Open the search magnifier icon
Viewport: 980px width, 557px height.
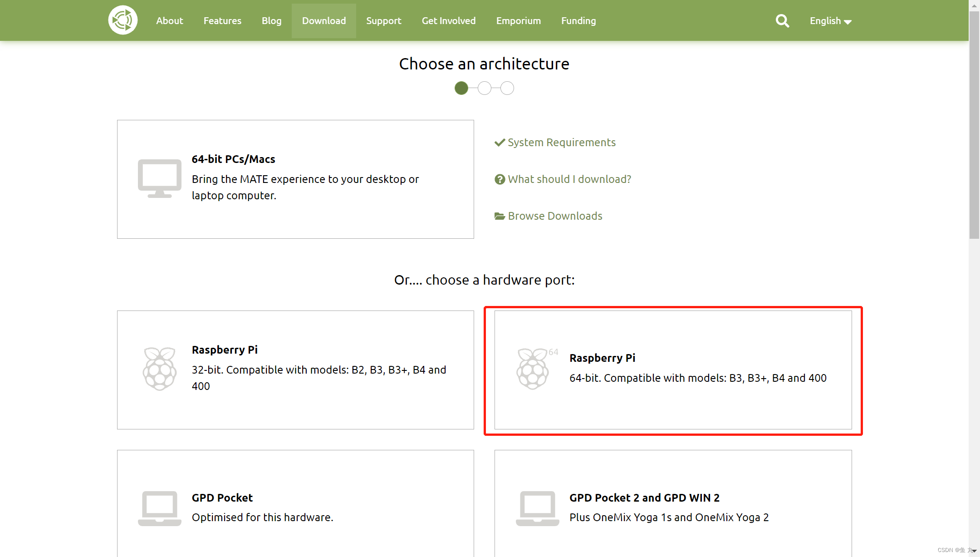pos(782,21)
